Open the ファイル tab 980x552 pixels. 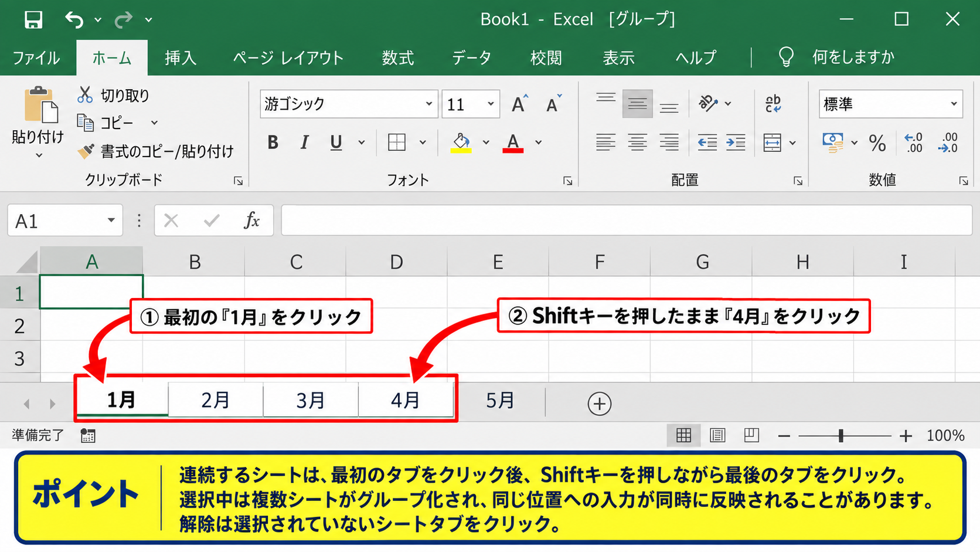click(36, 57)
